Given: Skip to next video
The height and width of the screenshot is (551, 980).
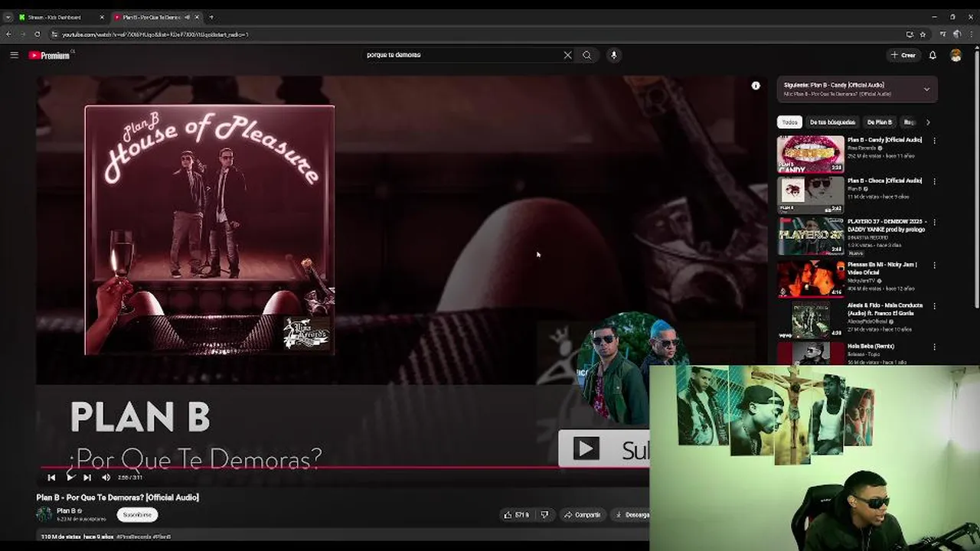Looking at the screenshot, I should click(x=87, y=478).
